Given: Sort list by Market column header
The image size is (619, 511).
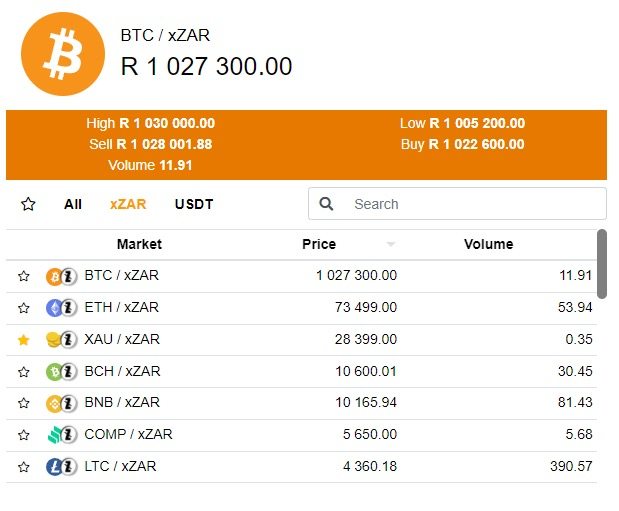Looking at the screenshot, I should [x=139, y=244].
